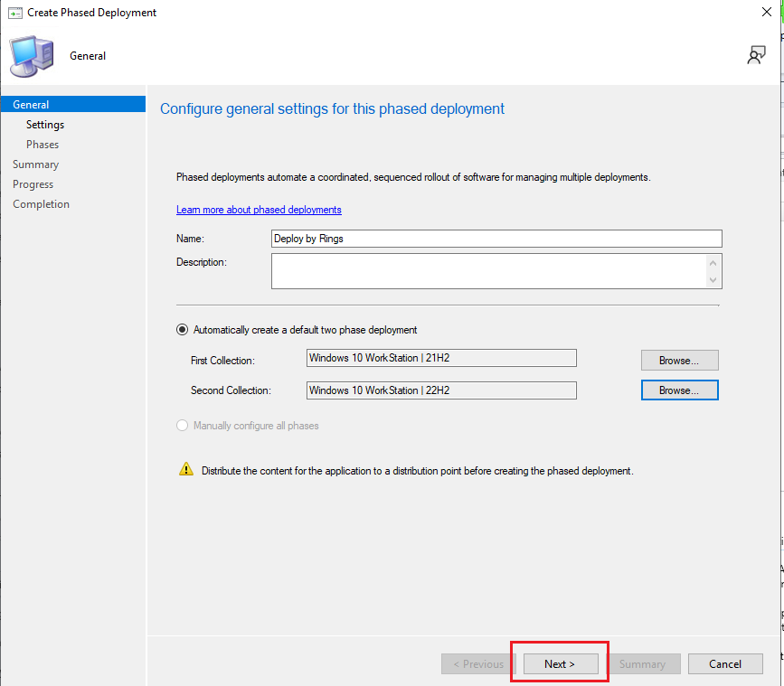Select Manually configure all phases option

point(182,425)
